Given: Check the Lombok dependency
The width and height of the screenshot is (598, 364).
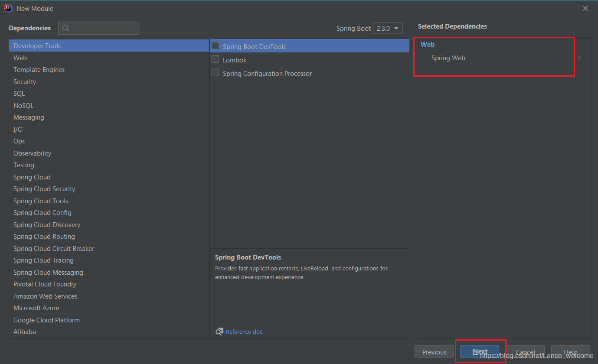Looking at the screenshot, I should point(215,59).
